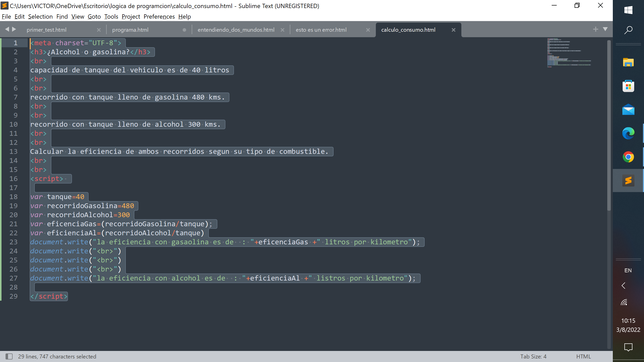
Task: Open the Tools menu
Action: click(111, 17)
